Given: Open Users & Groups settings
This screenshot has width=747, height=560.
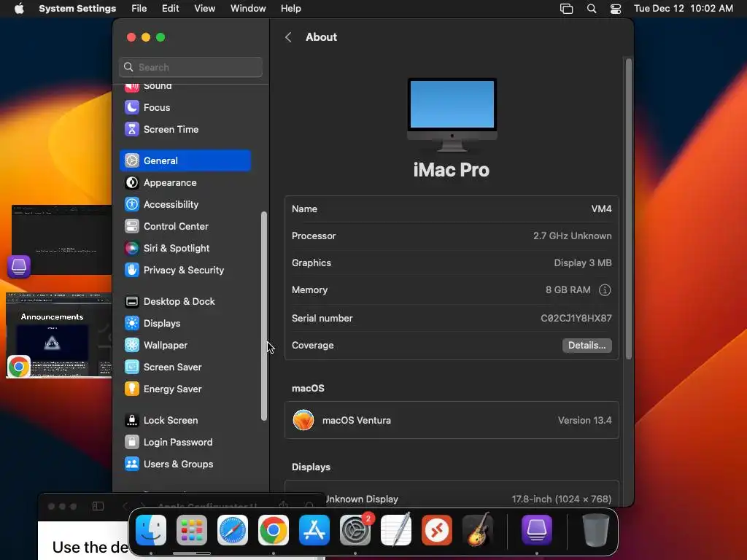Looking at the screenshot, I should tap(185, 464).
